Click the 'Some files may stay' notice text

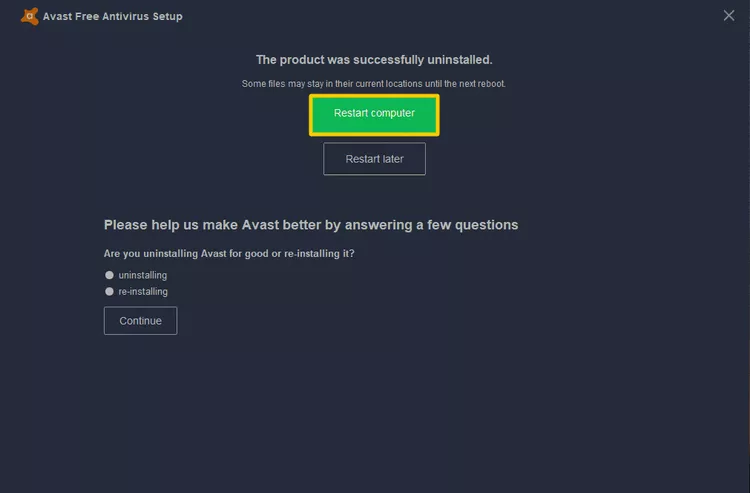(x=374, y=84)
